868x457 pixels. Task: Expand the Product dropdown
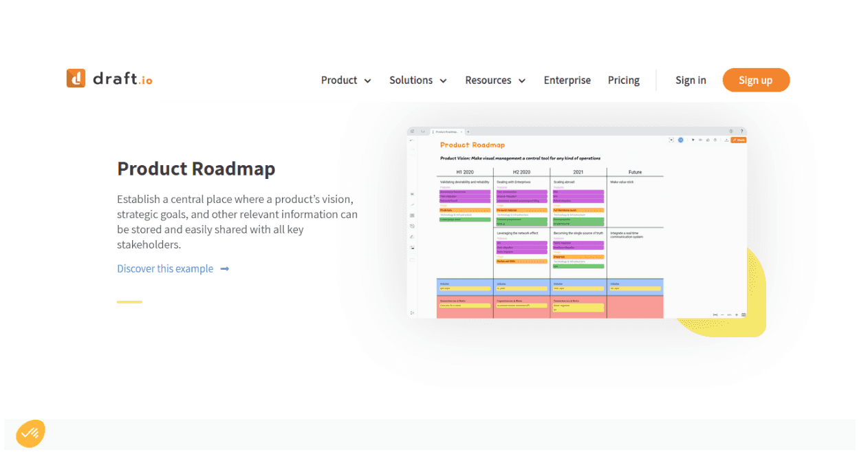click(x=345, y=80)
